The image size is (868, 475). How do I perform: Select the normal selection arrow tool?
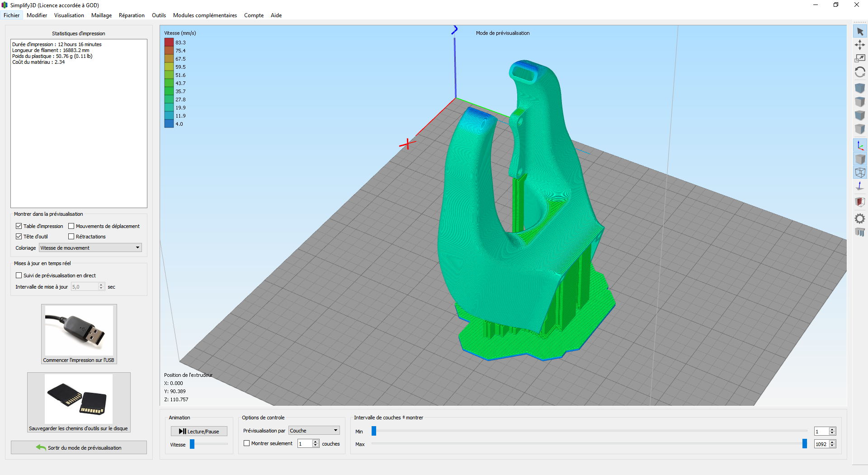860,32
